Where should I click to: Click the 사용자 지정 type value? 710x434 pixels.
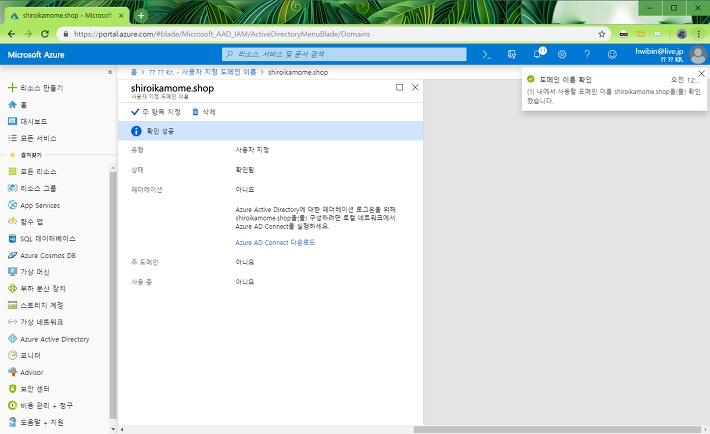(252, 150)
